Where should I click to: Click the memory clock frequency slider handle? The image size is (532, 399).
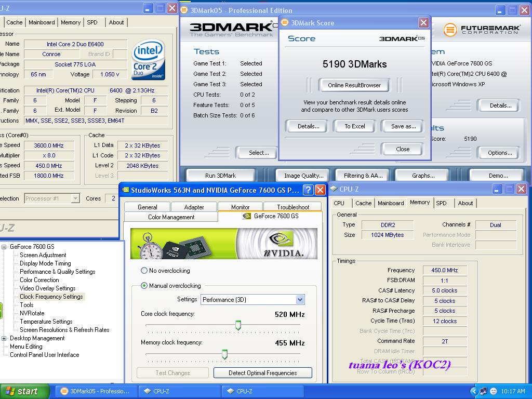224,354
